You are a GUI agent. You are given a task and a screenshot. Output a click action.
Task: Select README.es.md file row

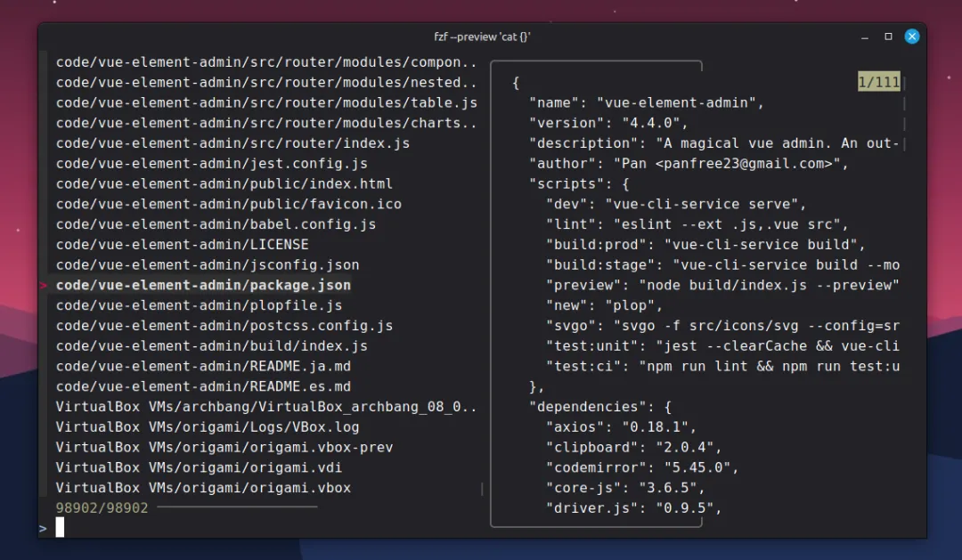(203, 386)
